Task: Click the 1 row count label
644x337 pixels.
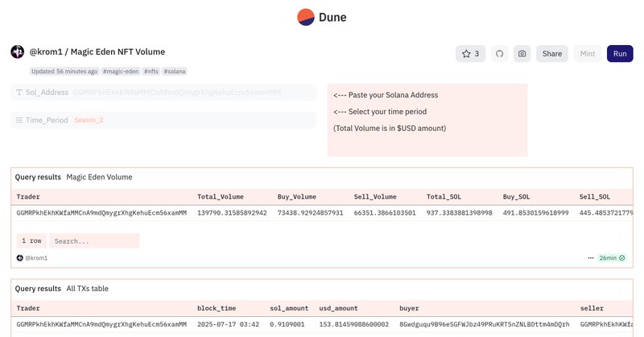Action: coord(31,241)
